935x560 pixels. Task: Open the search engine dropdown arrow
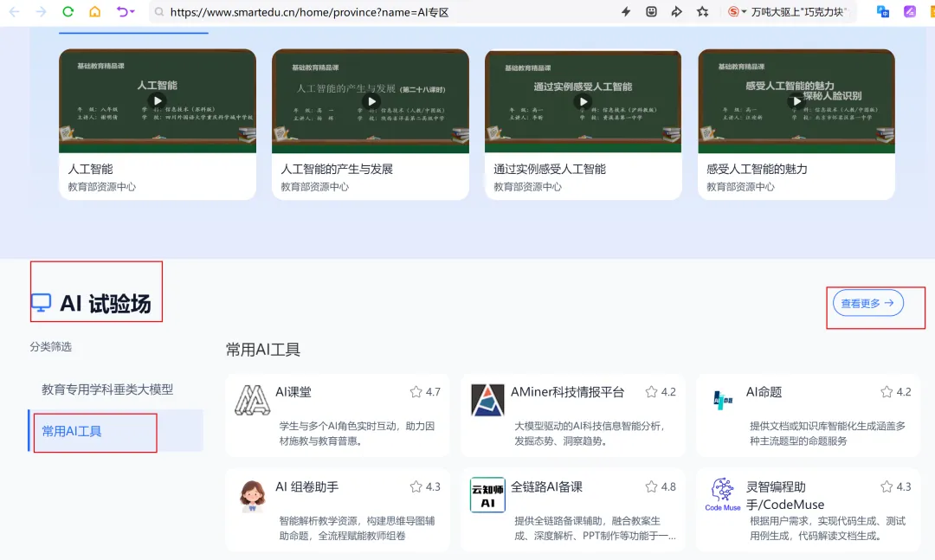(745, 12)
